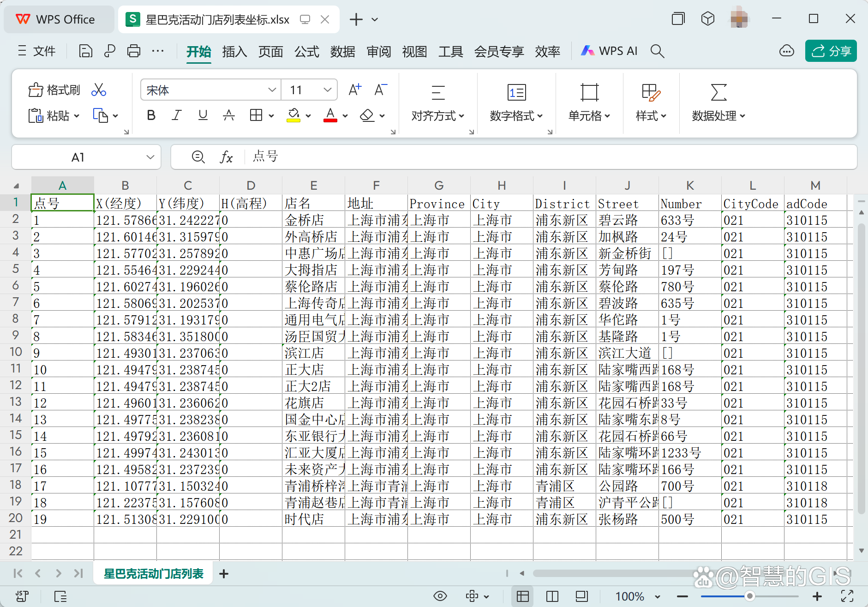Switch to Normal view in status bar
Image resolution: width=868 pixels, height=607 pixels.
click(x=523, y=596)
